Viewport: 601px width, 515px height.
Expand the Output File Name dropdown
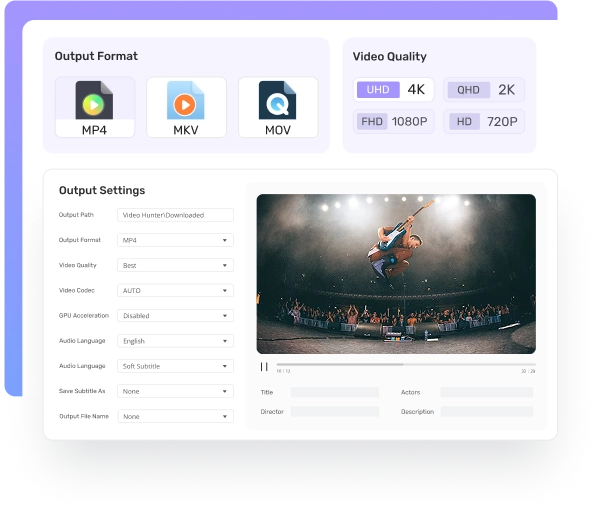(175, 416)
